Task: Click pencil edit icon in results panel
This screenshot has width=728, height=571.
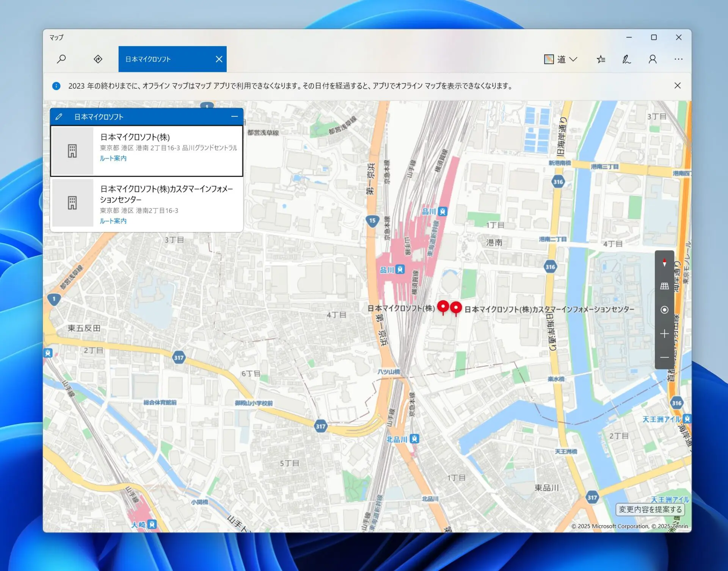Action: point(59,117)
